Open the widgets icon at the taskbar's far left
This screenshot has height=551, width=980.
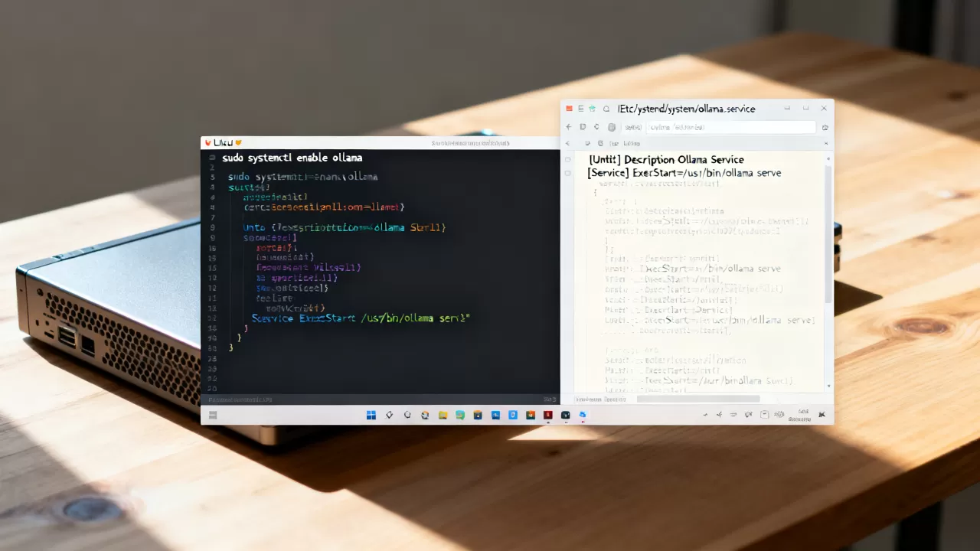point(213,415)
